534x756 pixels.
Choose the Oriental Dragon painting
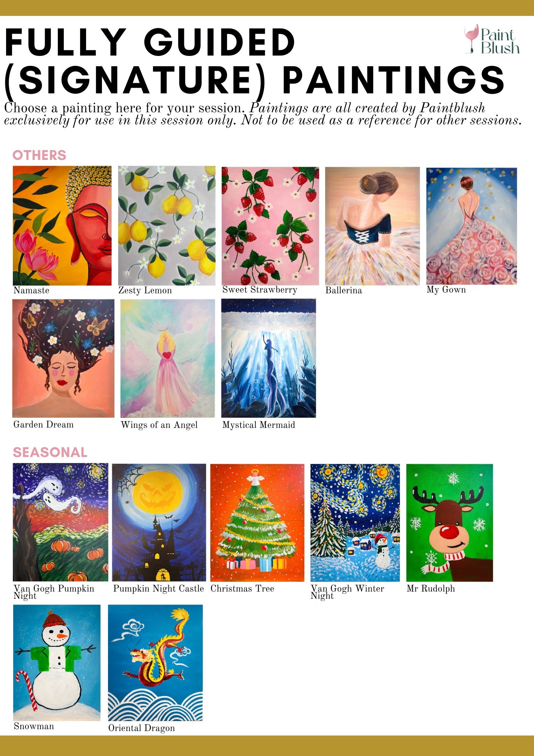click(155, 663)
